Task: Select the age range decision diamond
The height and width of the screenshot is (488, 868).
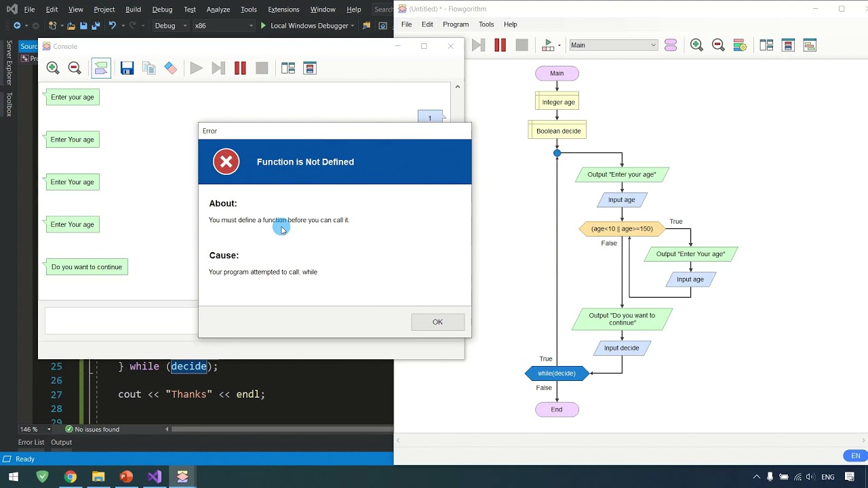Action: [622, 228]
